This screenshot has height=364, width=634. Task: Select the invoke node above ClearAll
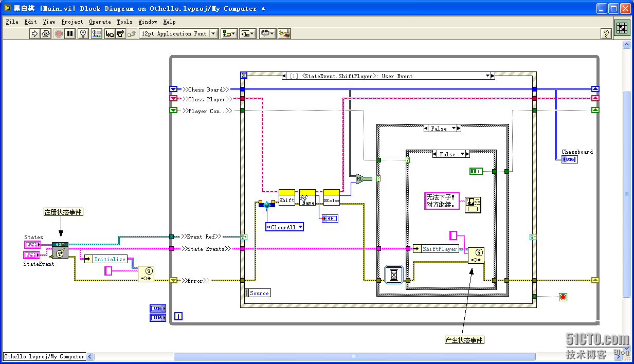tap(267, 205)
